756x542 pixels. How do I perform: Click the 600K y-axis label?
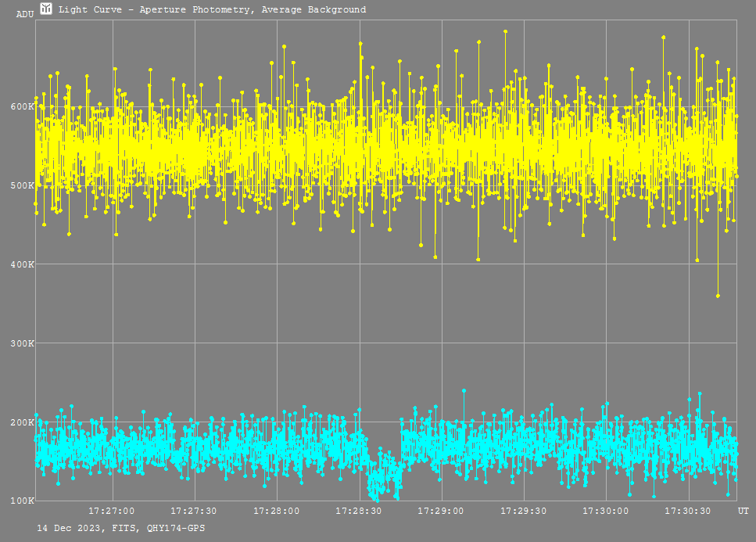22,106
